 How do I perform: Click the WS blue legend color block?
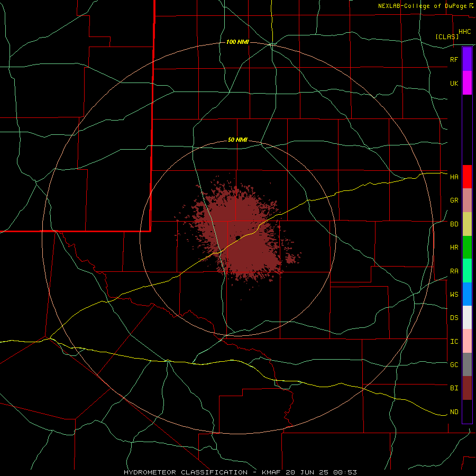pos(467,294)
